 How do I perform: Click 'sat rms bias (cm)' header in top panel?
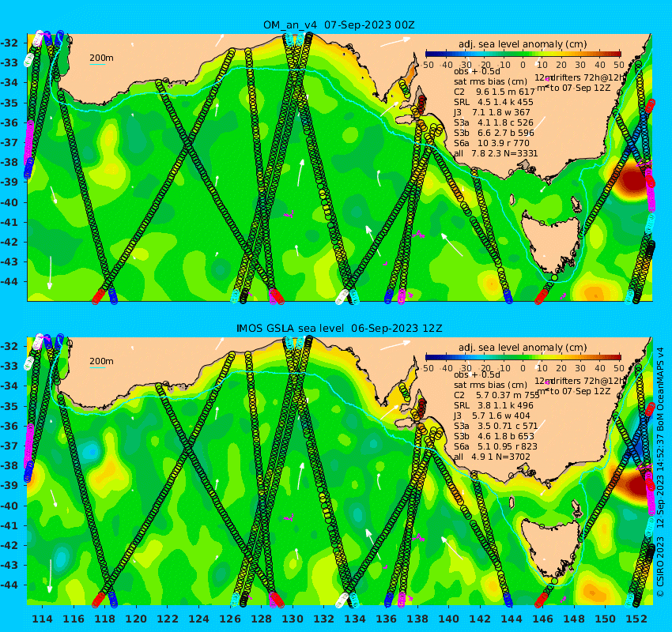click(x=490, y=81)
